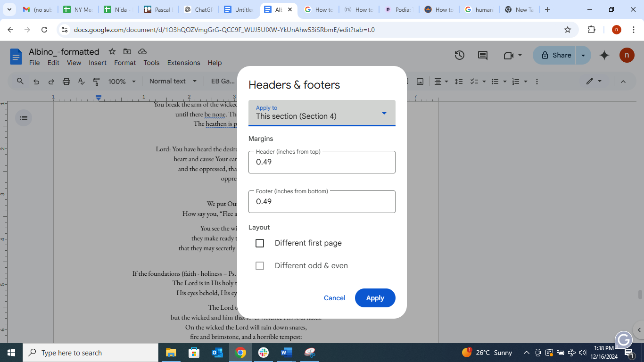
Task: Show the document outline panel
Action: click(23, 117)
